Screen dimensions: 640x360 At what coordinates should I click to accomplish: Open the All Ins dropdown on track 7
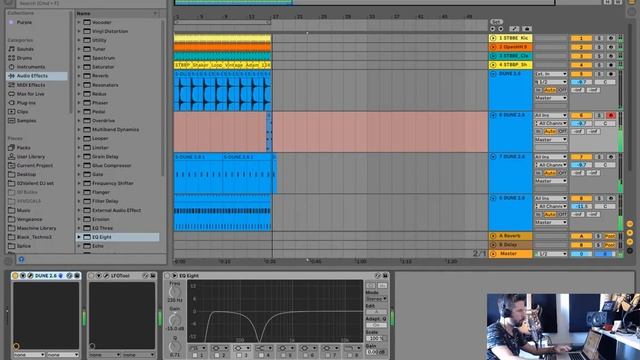551,157
